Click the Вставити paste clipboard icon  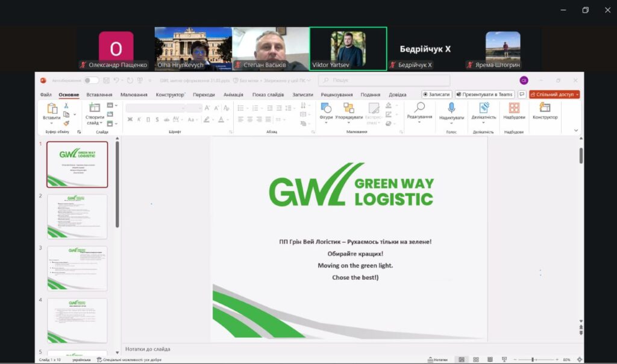52,108
